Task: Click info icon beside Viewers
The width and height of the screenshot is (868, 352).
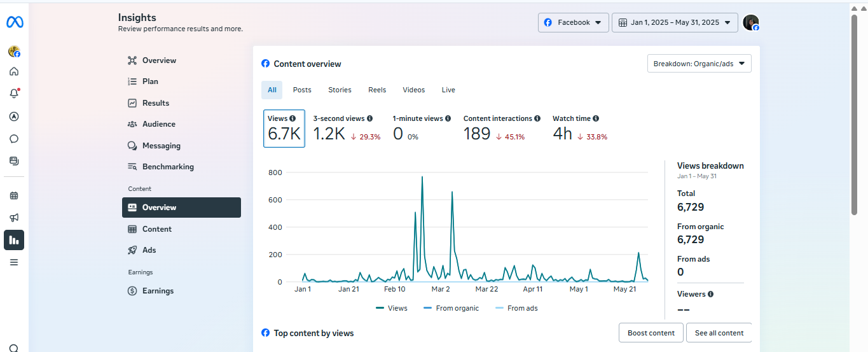Action: [710, 294]
